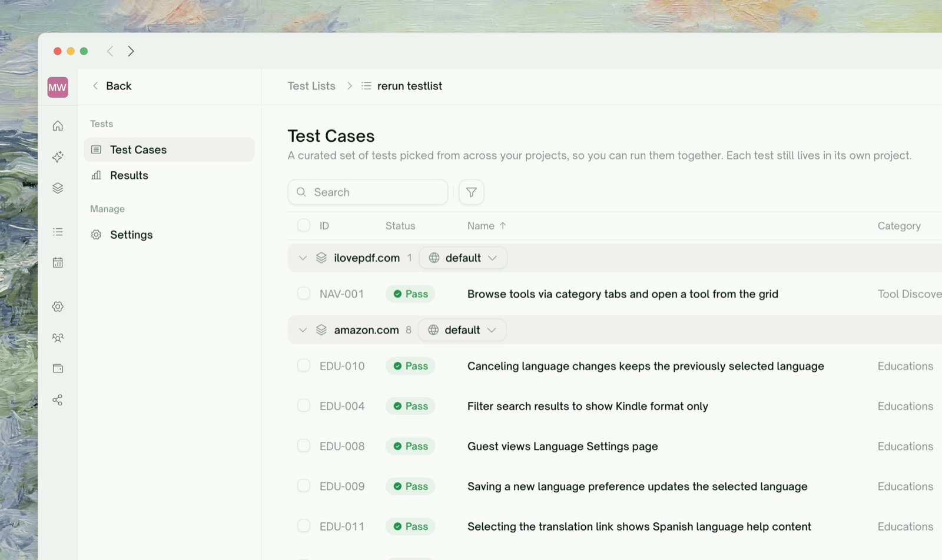Viewport: 942px width, 560px height.
Task: Open the layers projects icon in sidebar
Action: (58, 188)
